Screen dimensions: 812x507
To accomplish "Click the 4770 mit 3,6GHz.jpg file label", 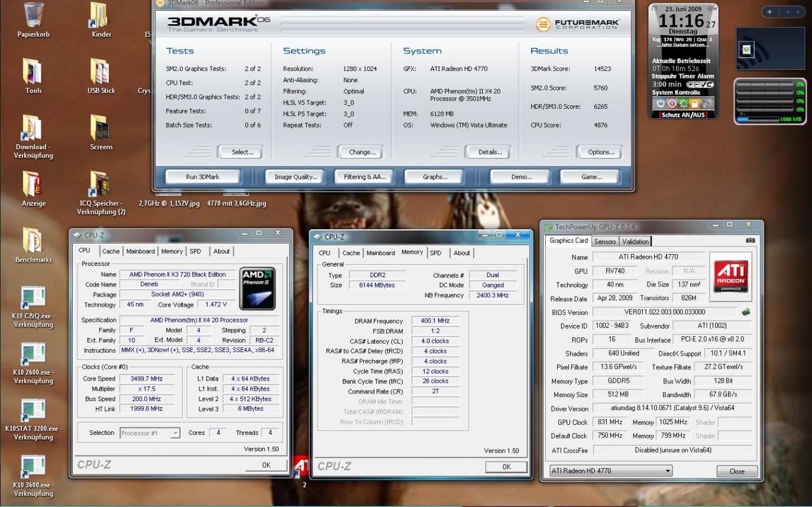I will pos(237,203).
